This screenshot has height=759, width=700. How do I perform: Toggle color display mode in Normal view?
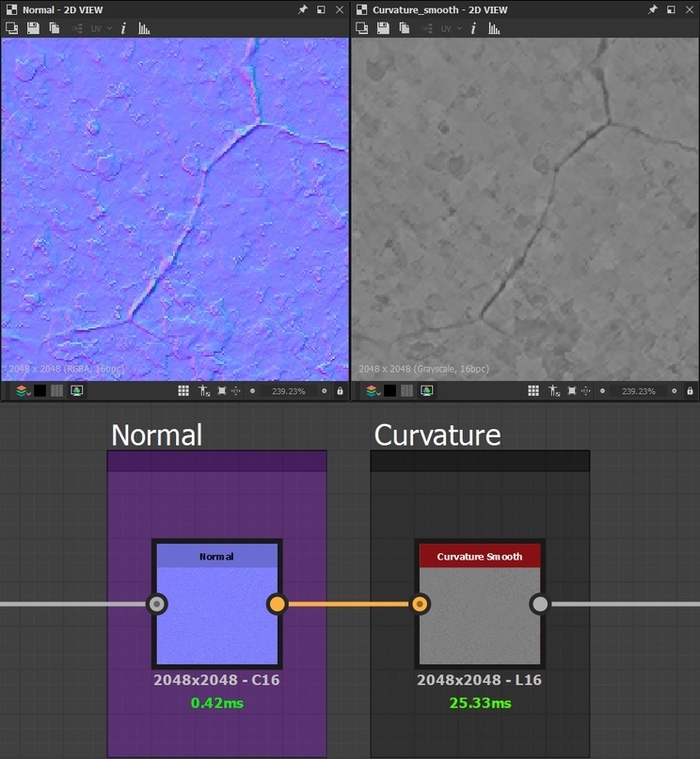(x=77, y=391)
